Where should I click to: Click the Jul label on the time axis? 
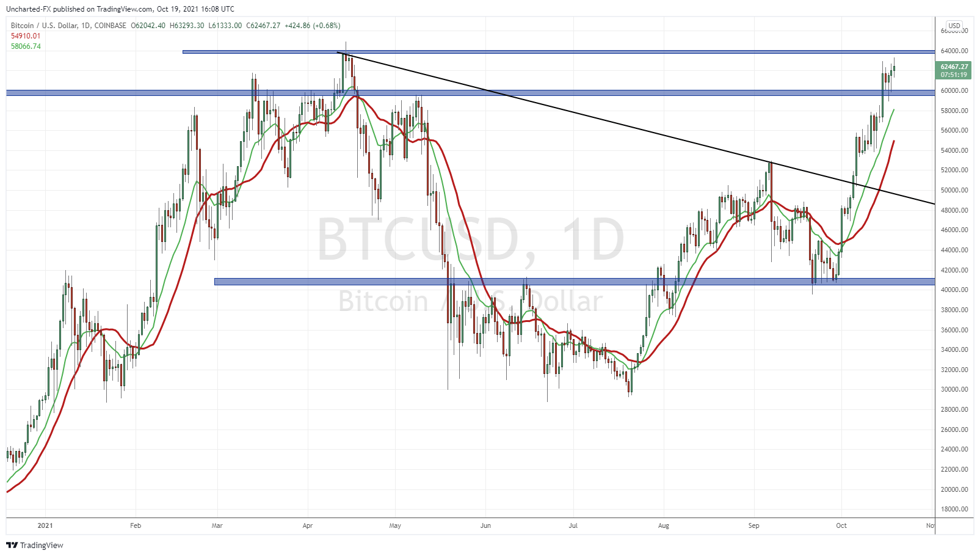click(x=573, y=525)
